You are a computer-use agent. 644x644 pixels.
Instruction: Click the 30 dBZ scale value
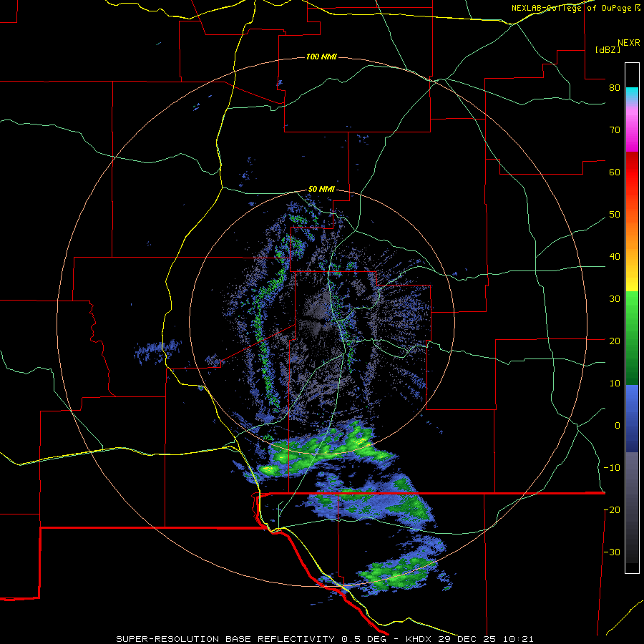pos(615,299)
